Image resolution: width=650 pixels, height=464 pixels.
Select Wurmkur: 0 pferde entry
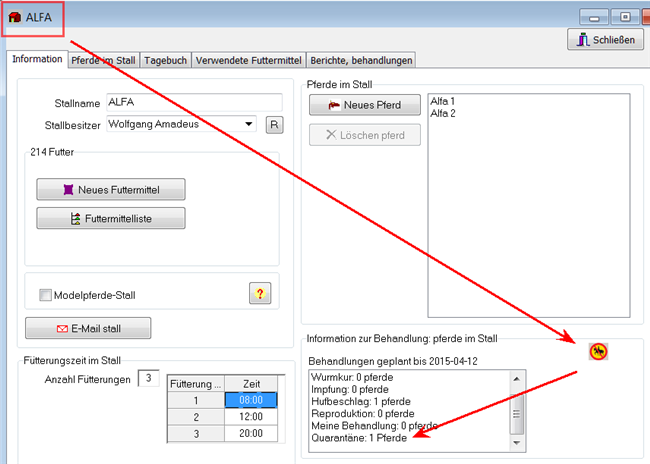click(x=352, y=377)
